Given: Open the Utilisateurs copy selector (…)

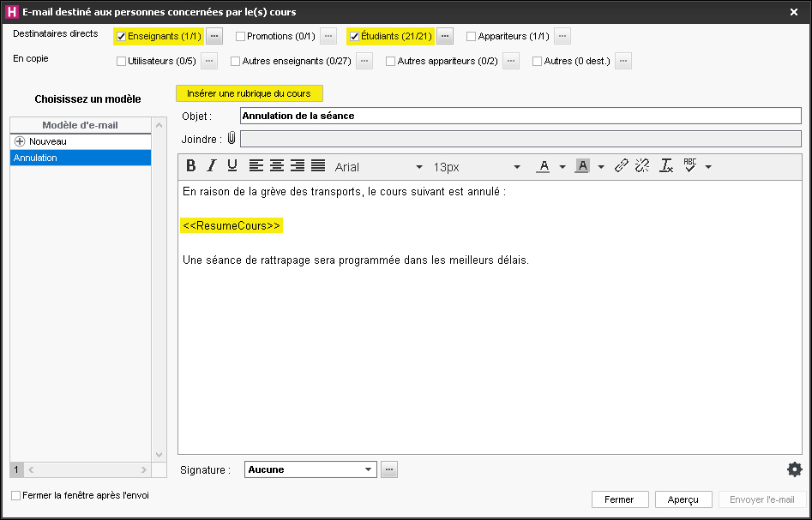Looking at the screenshot, I should pyautogui.click(x=209, y=61).
